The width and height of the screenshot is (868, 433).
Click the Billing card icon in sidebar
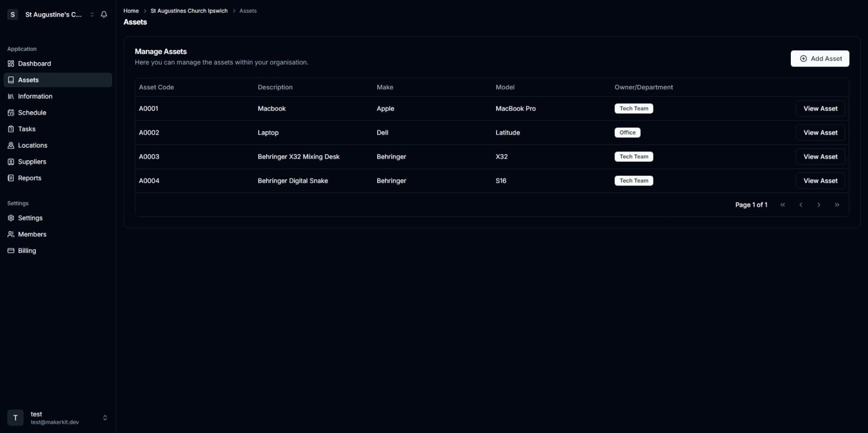point(11,250)
